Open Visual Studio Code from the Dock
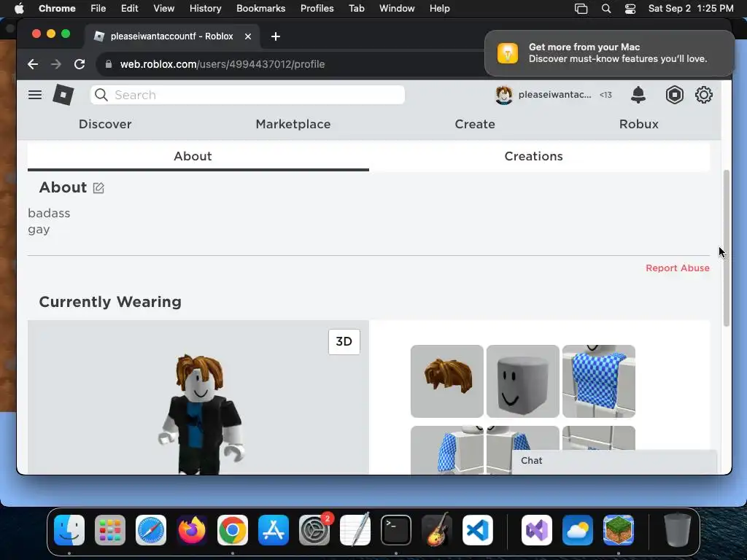 tap(477, 530)
